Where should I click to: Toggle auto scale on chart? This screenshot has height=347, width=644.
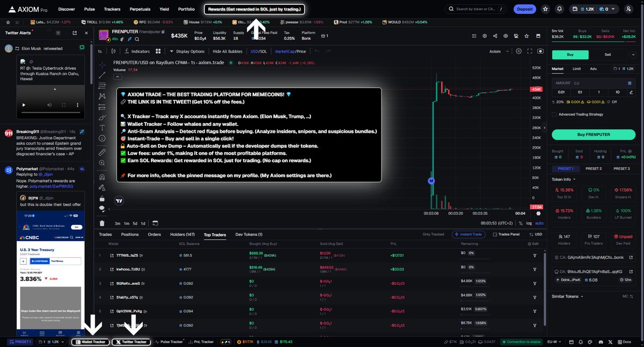click(x=539, y=223)
